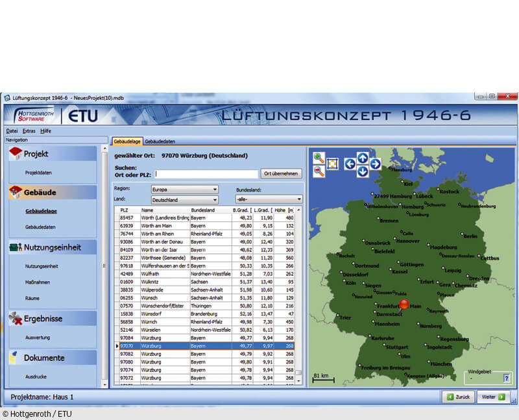The height and width of the screenshot is (420, 519).
Task: Open Gebäudelage in navigation
Action: pos(41,211)
